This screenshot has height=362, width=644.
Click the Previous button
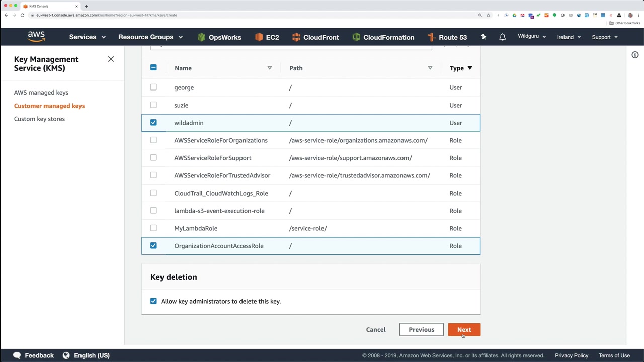(x=421, y=330)
